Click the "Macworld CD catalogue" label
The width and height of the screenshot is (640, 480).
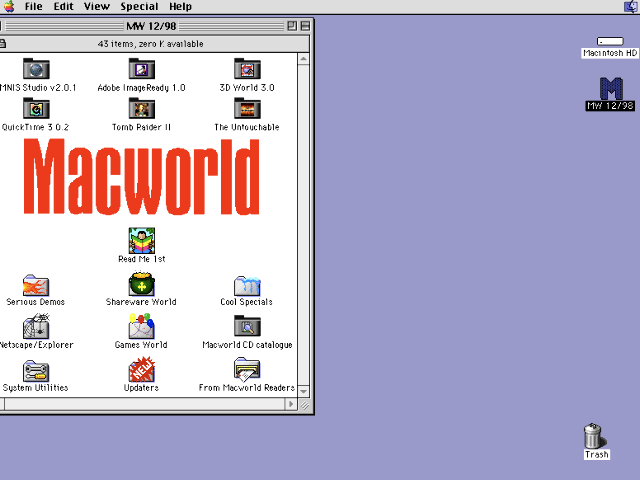[247, 345]
